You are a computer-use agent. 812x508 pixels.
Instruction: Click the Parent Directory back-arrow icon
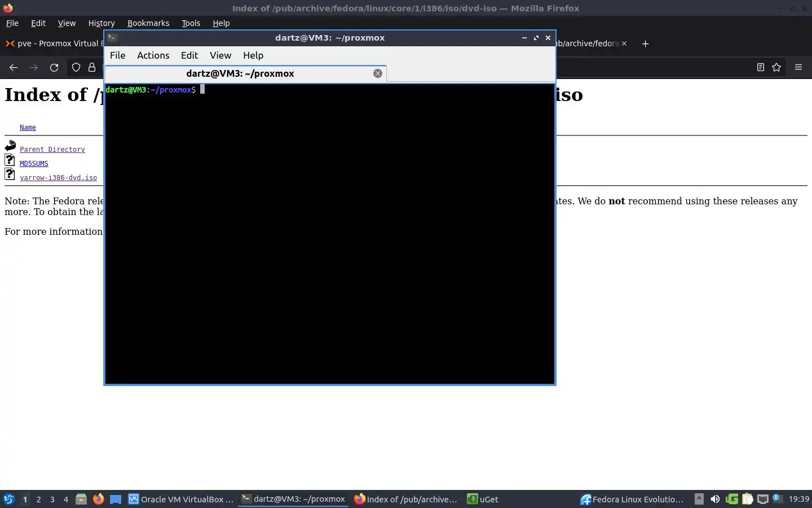coord(10,146)
